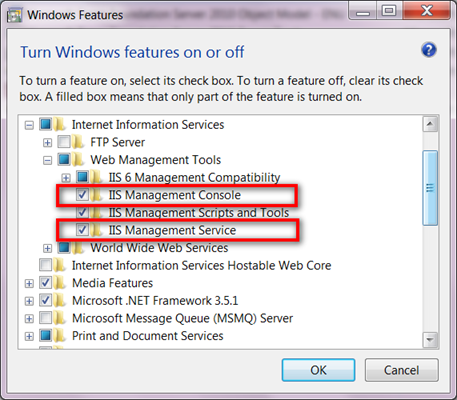
Task: Click the Windows Features title bar icon
Action: tap(15, 15)
